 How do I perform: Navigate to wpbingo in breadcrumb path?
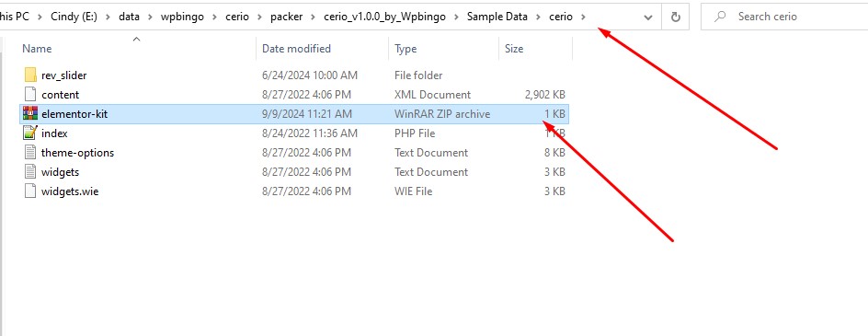182,17
